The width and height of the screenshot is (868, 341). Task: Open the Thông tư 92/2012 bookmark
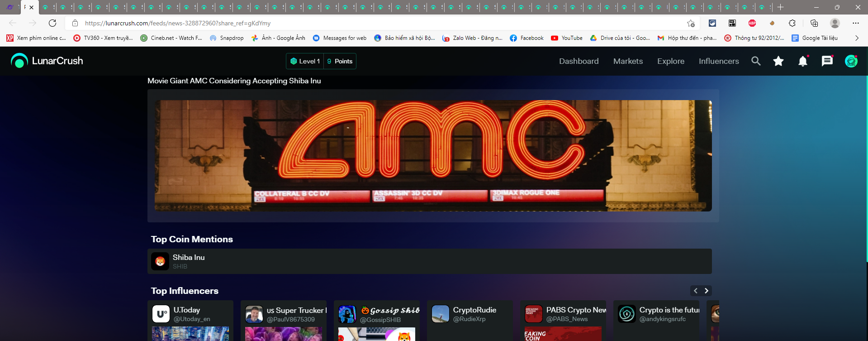coord(754,38)
